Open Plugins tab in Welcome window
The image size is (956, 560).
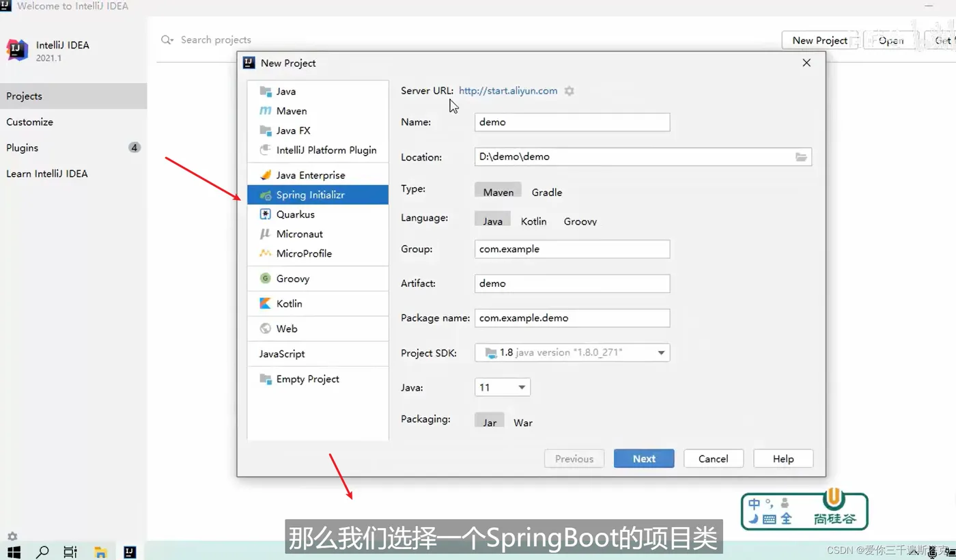(x=73, y=148)
